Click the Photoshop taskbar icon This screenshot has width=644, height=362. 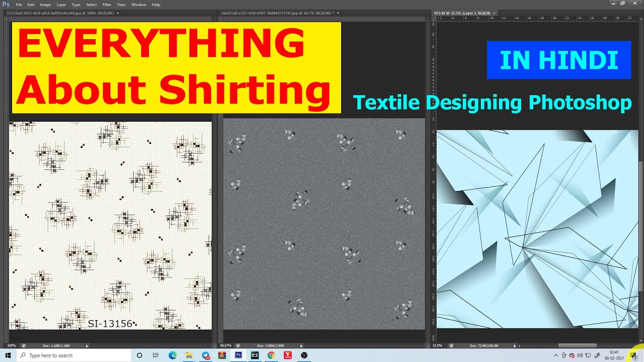(x=238, y=355)
